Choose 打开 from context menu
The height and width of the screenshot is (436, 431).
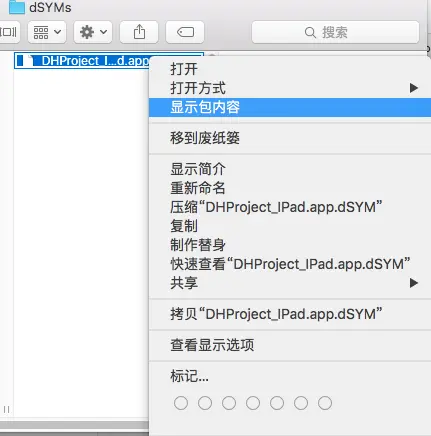290,69
